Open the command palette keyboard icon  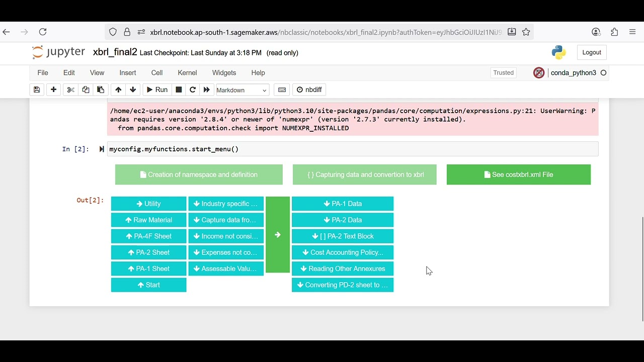tap(282, 90)
